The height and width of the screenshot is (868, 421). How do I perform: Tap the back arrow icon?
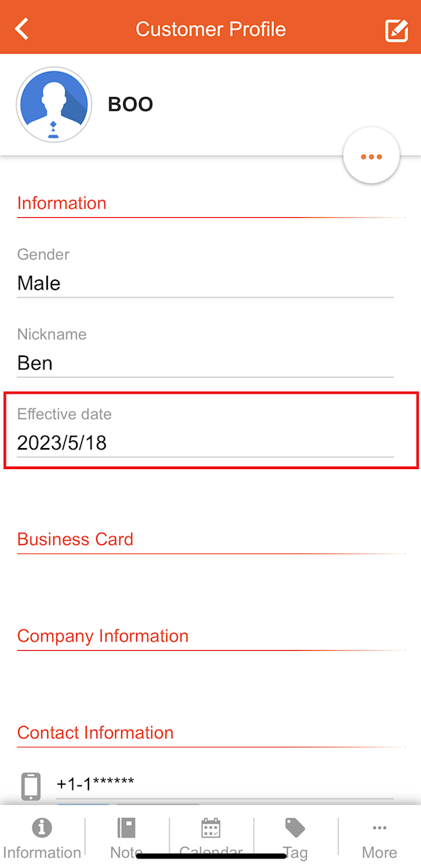tap(22, 29)
